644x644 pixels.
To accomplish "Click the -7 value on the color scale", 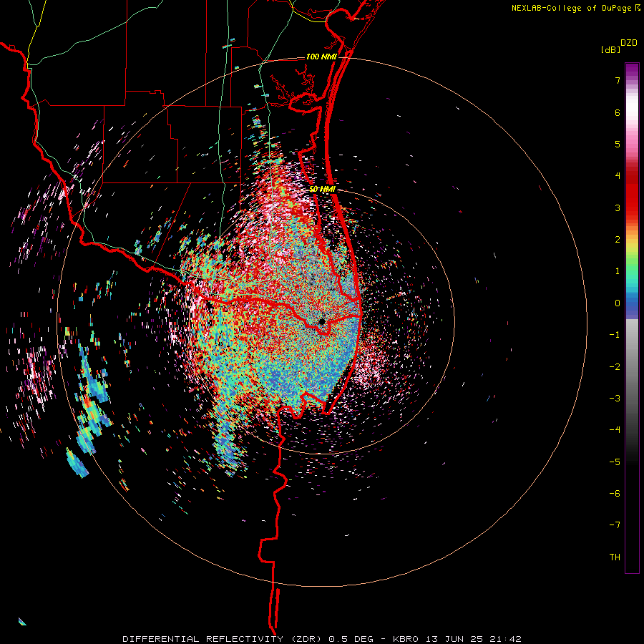I will (615, 525).
